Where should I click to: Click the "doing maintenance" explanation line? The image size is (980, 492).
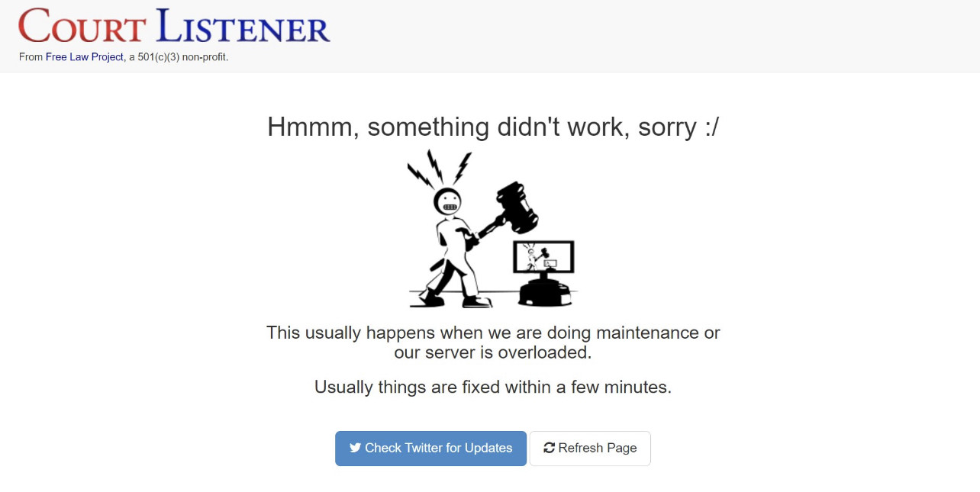click(492, 333)
